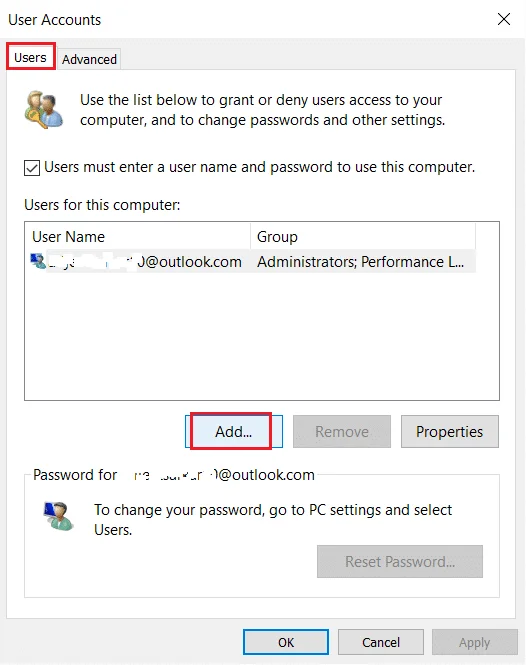Click the Administrators group cell

point(361,262)
